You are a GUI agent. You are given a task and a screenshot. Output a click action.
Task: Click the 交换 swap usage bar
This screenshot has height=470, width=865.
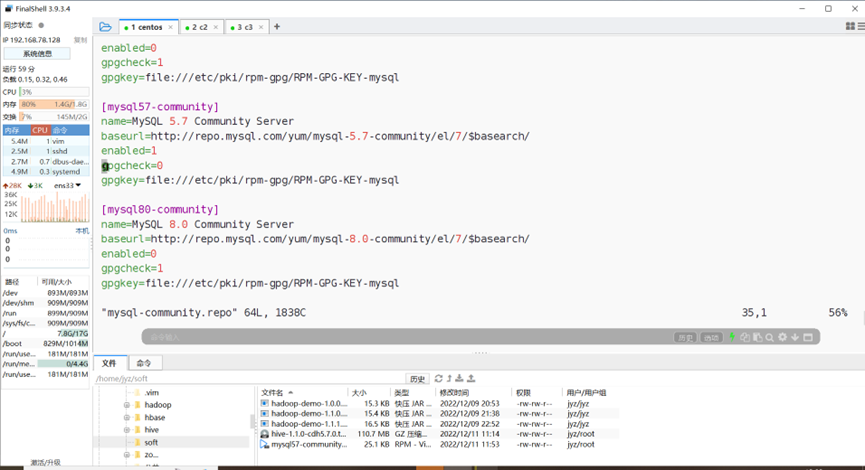click(54, 116)
